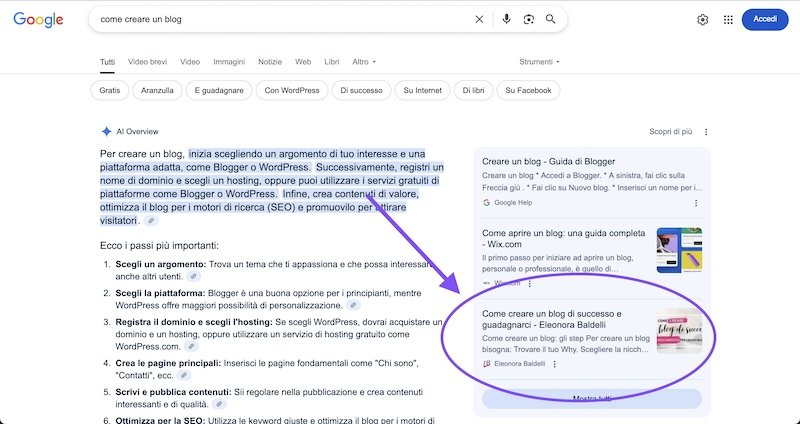
Task: Click link icon after Scegli un argomento step
Action: tap(193, 277)
